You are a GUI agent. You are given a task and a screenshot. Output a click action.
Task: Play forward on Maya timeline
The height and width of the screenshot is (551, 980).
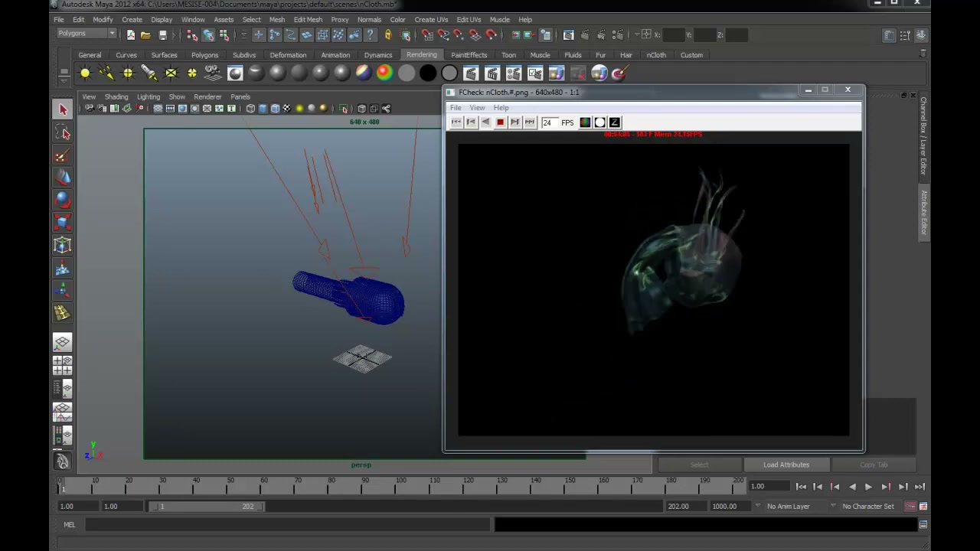(868, 487)
